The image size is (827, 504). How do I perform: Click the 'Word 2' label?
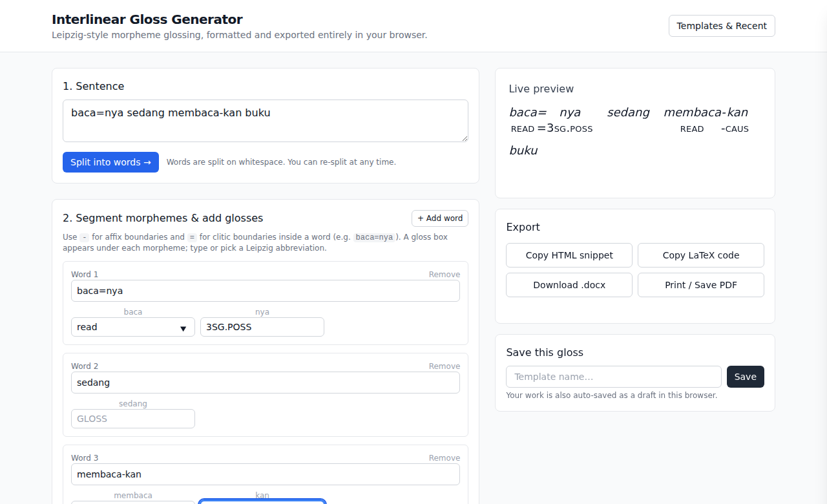(85, 366)
